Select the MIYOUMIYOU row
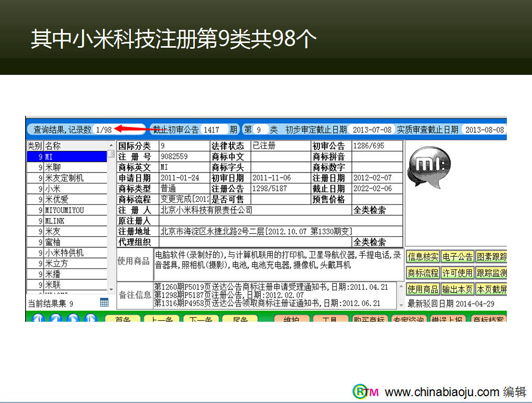 (67, 210)
